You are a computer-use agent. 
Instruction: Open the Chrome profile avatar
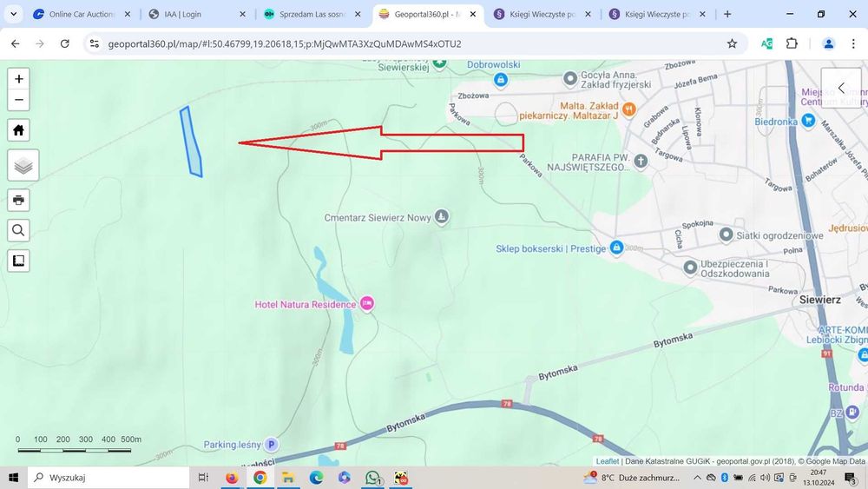pyautogui.click(x=828, y=43)
